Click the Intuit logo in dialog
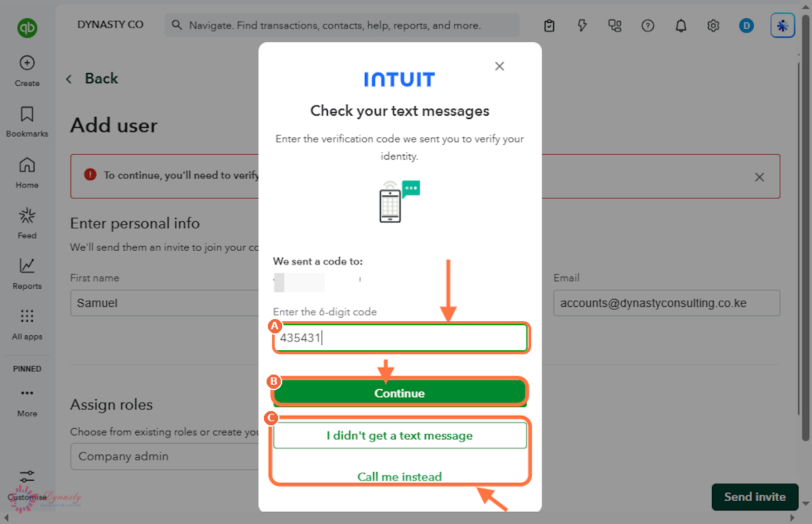Viewport: 812px width, 524px height. (399, 79)
